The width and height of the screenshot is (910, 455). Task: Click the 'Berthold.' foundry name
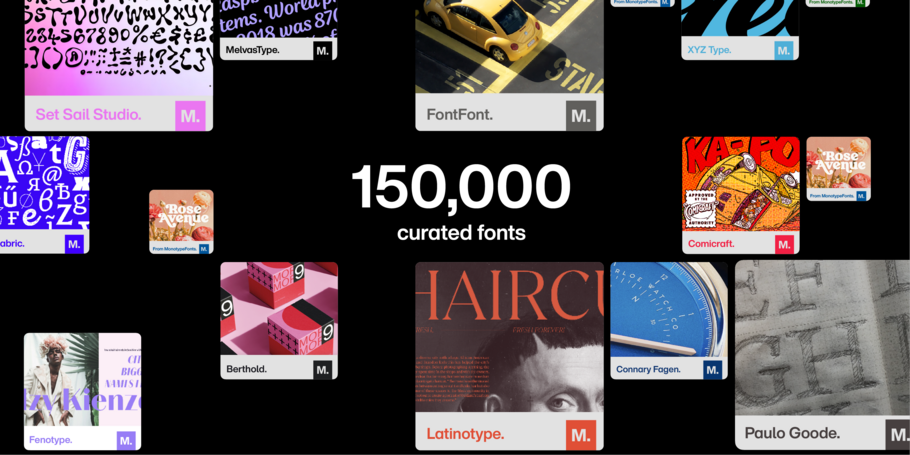(x=247, y=369)
